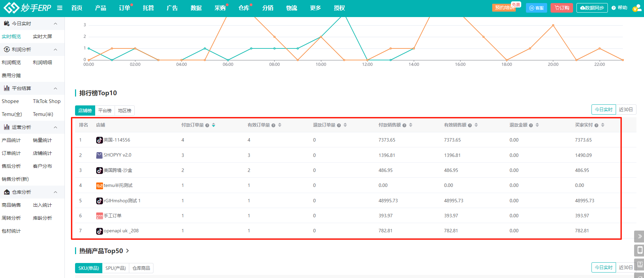Screen dimensions: 644x278
Task: Select the 店铺榜 tab
Action: coord(85,111)
